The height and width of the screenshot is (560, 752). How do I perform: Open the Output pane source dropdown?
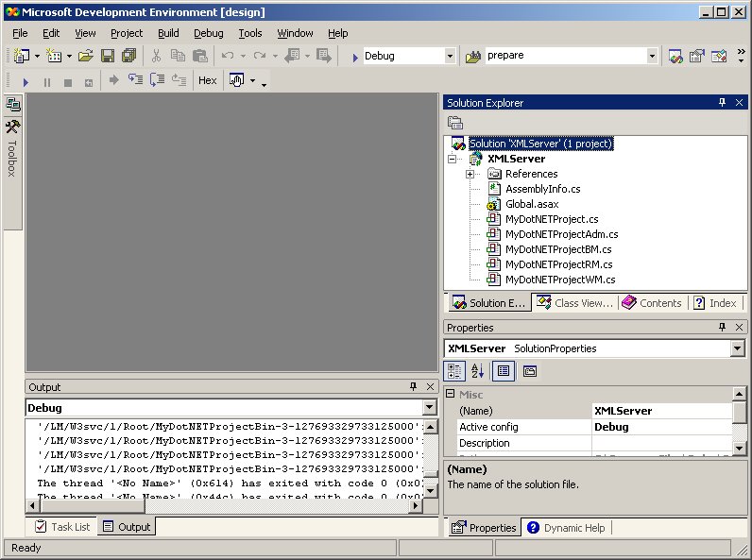(x=429, y=408)
